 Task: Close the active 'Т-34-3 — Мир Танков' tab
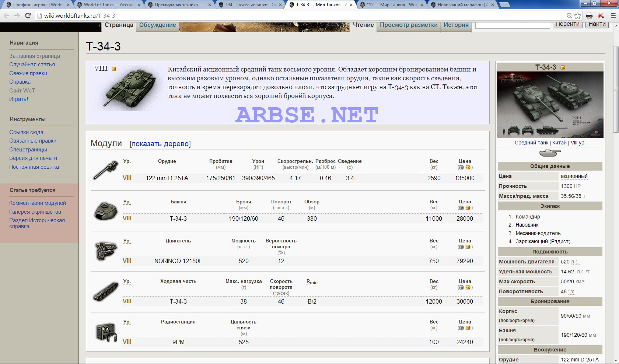[350, 5]
